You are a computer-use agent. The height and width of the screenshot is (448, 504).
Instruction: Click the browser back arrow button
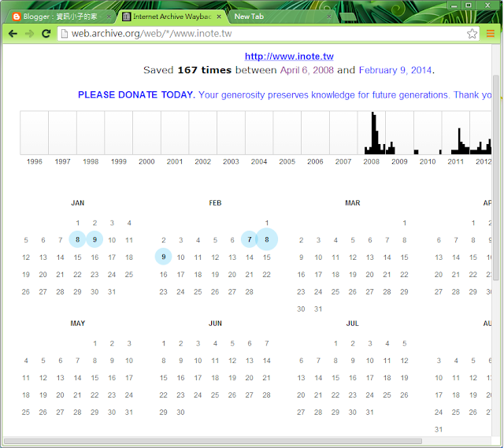click(12, 33)
